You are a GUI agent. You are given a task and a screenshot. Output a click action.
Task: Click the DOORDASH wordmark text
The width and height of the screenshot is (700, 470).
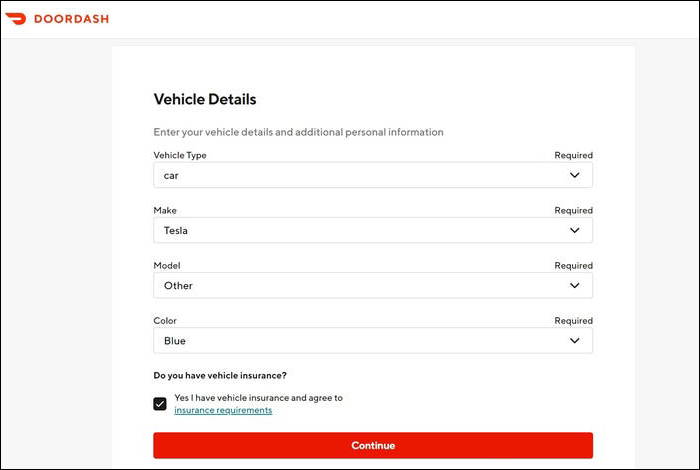pos(71,19)
